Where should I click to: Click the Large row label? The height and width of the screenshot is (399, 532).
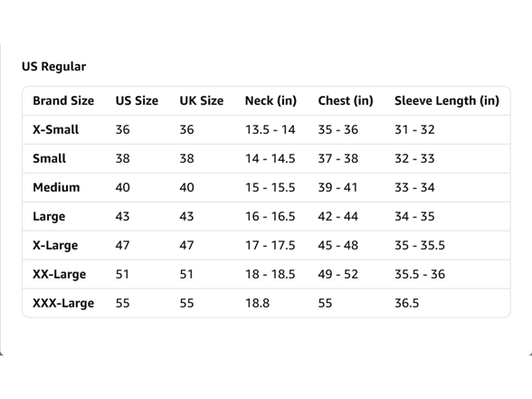coord(49,216)
